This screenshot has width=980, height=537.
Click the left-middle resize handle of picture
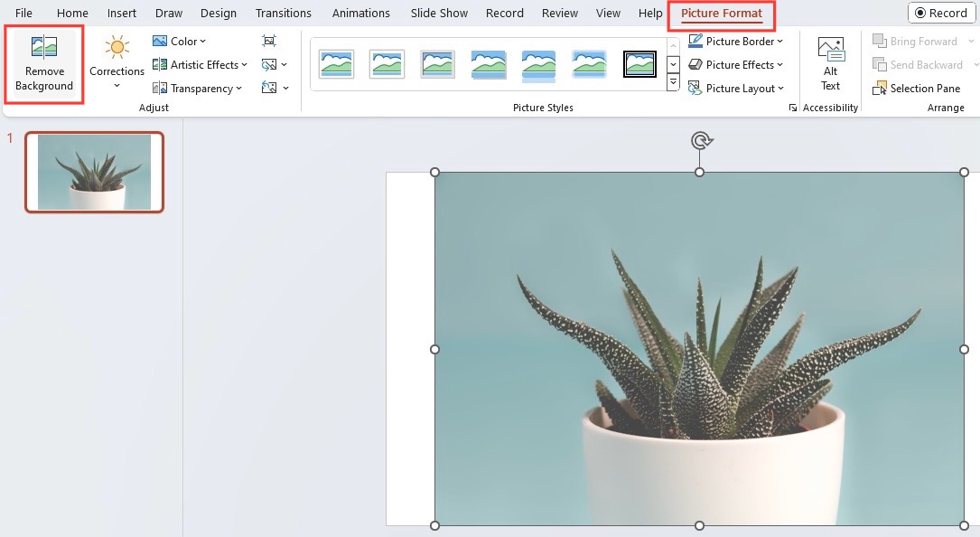pyautogui.click(x=435, y=349)
